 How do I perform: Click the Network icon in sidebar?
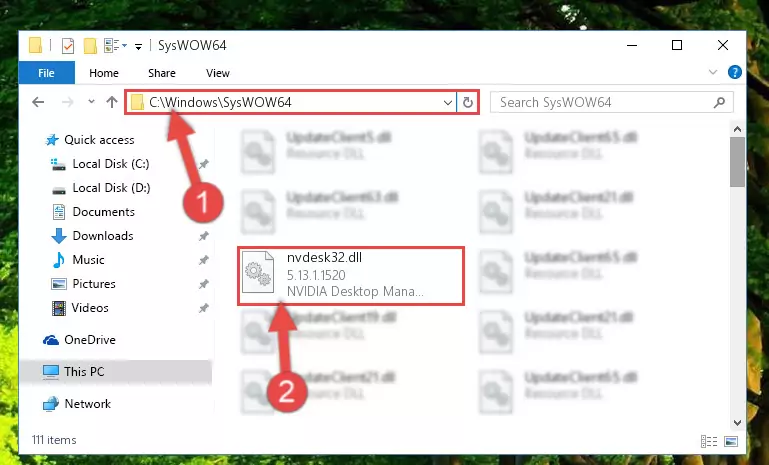click(51, 404)
